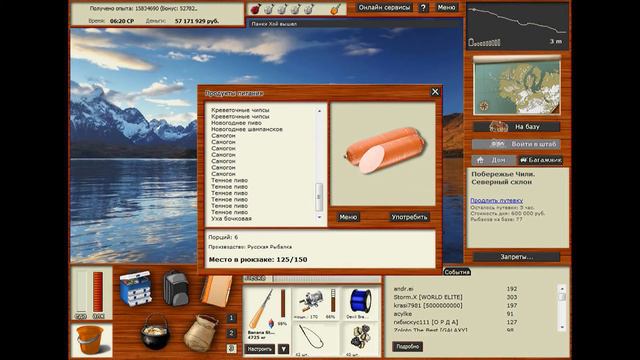Viewport: 640px width, 360px height.
Task: Click the food list scroll-up arrow
Action: [x=319, y=111]
